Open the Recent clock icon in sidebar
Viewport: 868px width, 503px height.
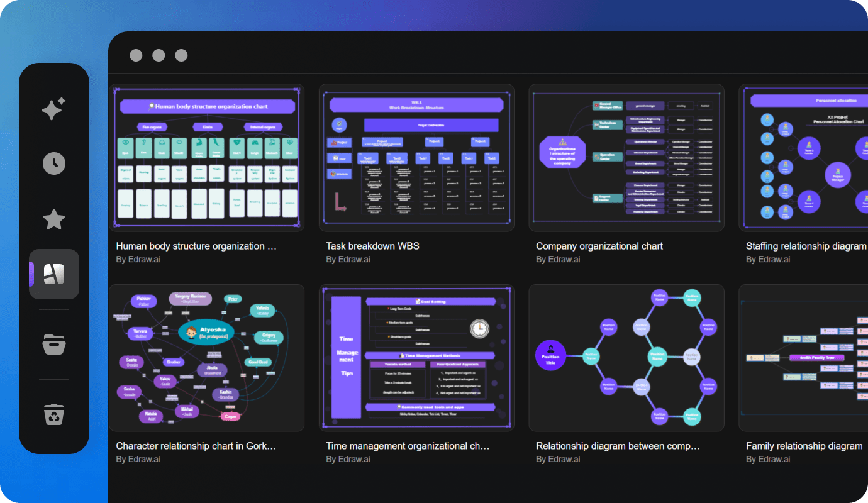pyautogui.click(x=54, y=163)
